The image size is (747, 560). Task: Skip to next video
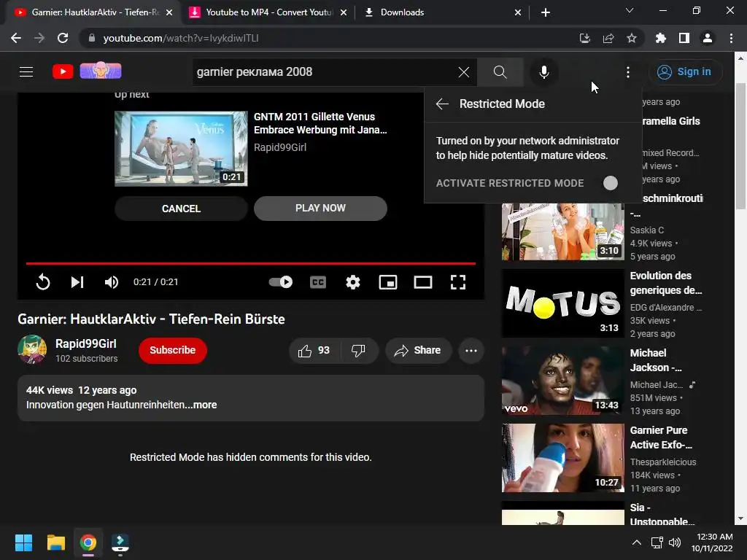coord(77,282)
